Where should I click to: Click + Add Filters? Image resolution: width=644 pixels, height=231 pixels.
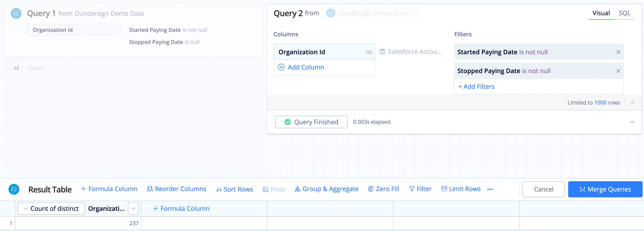point(539,87)
